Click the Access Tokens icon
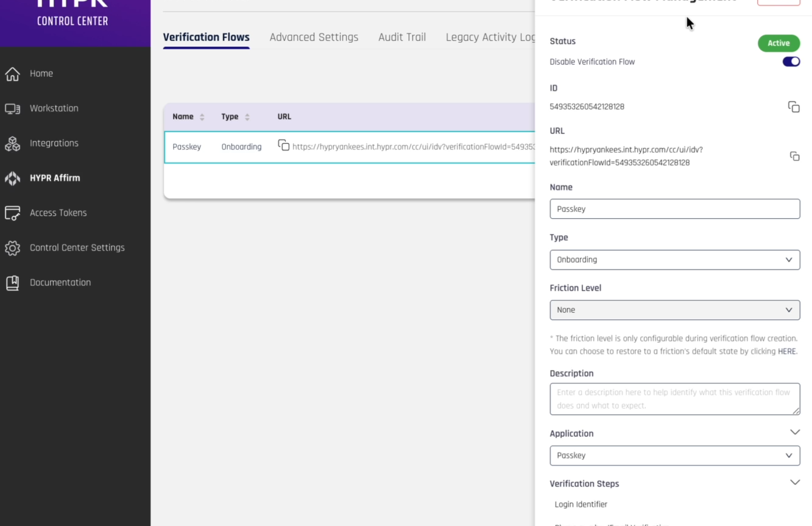 pyautogui.click(x=12, y=213)
